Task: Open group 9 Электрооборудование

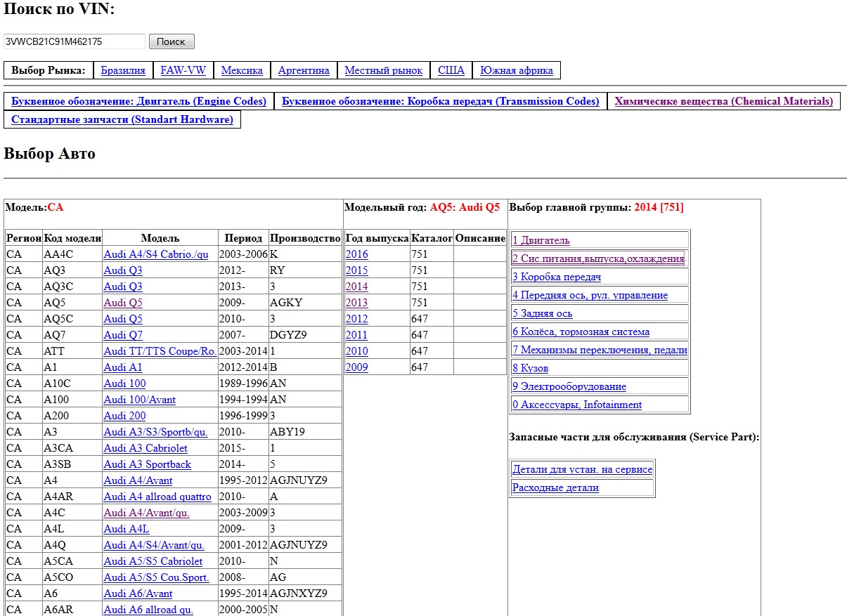Action: click(569, 386)
